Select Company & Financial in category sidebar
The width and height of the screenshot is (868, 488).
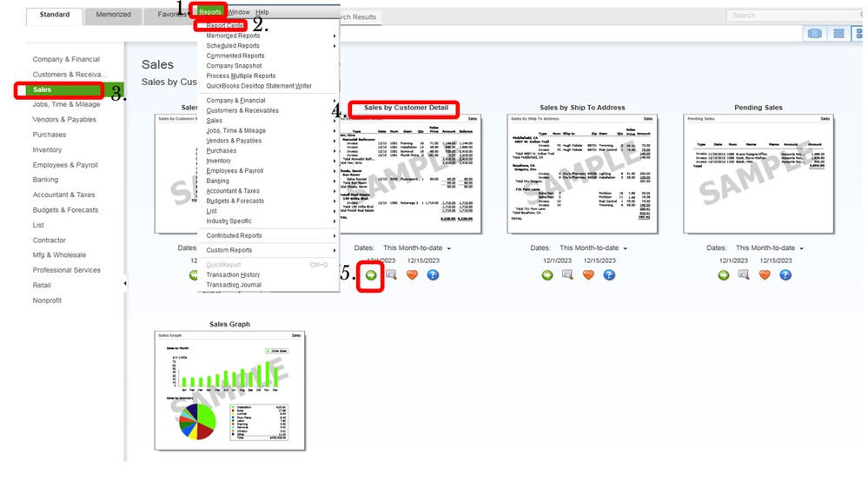[x=66, y=59]
